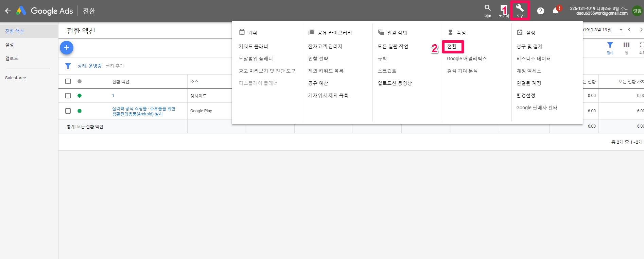Image resolution: width=644 pixels, height=259 pixels.
Task: Expand the date range dropdown arrow
Action: pyautogui.click(x=621, y=30)
